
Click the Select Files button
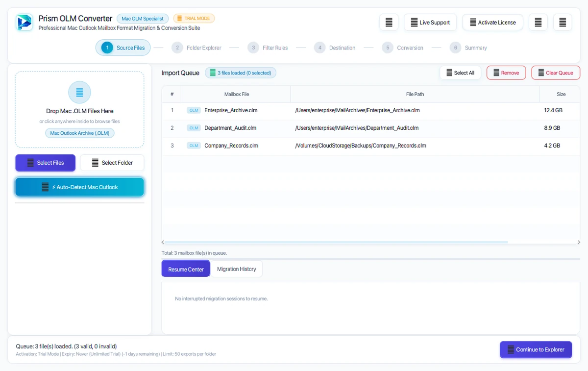[x=46, y=163]
